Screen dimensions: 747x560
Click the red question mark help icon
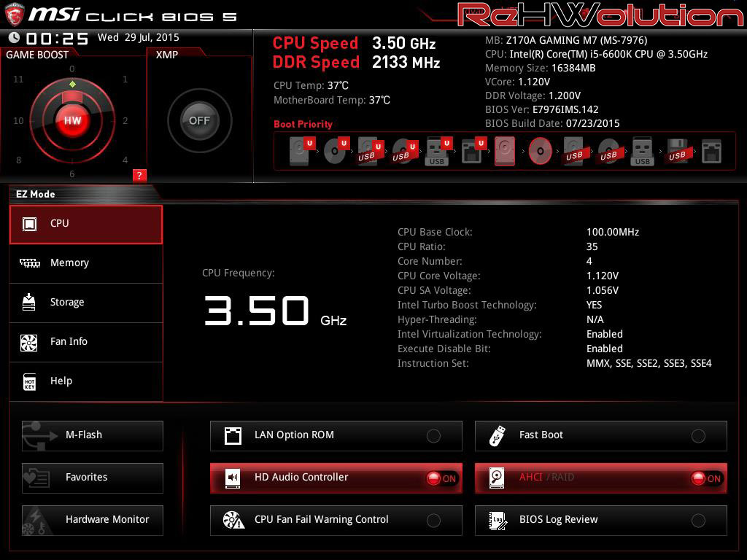tap(140, 175)
